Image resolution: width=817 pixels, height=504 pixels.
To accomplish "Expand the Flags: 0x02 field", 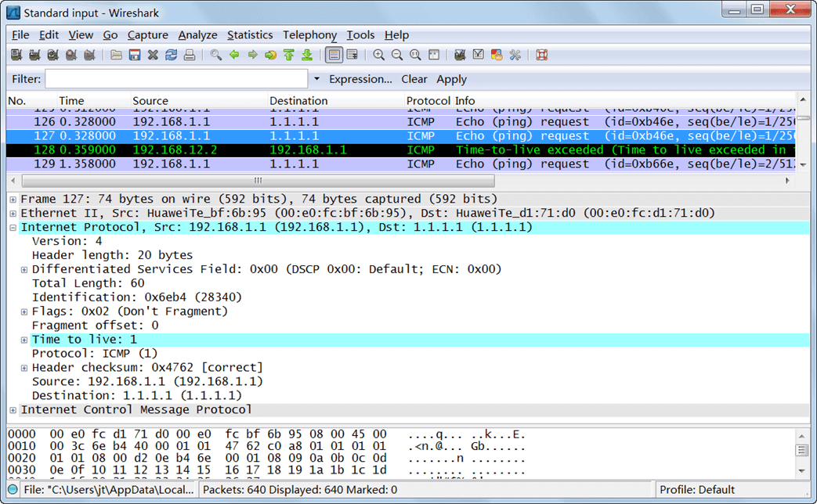I will (24, 312).
